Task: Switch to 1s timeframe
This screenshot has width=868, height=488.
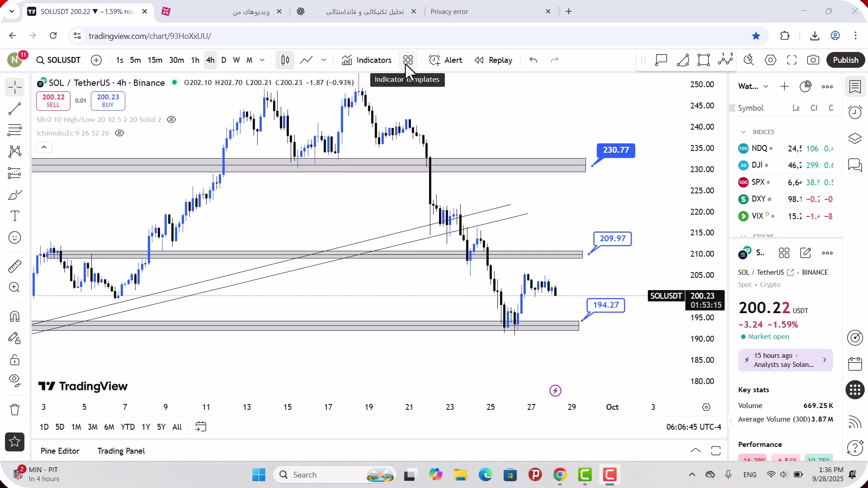Action: click(119, 60)
